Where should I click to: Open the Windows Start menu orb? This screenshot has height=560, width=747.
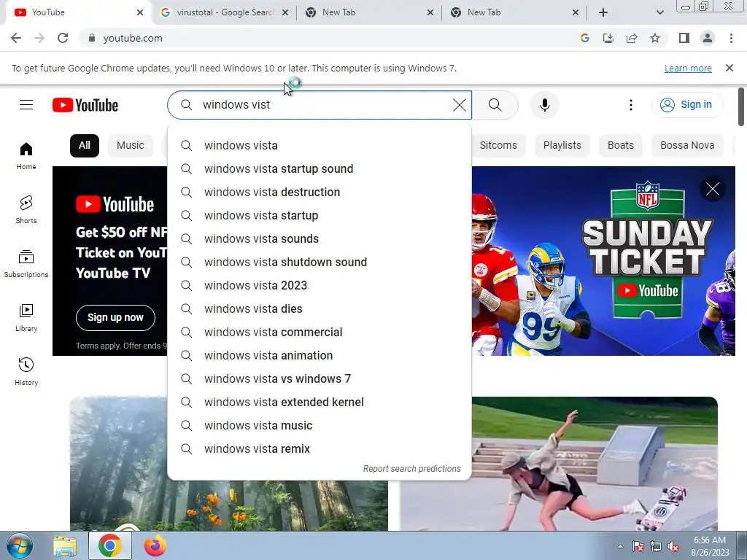[20, 545]
